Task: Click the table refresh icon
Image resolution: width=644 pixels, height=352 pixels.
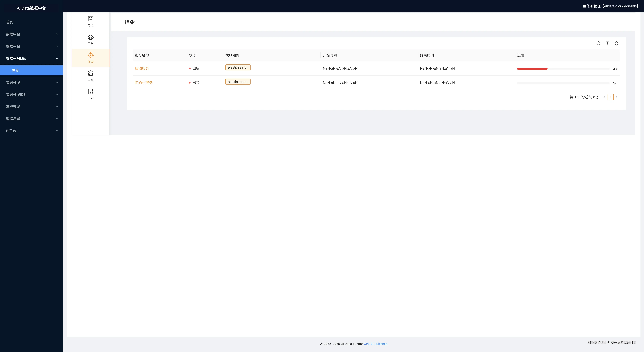Action: pos(598,43)
